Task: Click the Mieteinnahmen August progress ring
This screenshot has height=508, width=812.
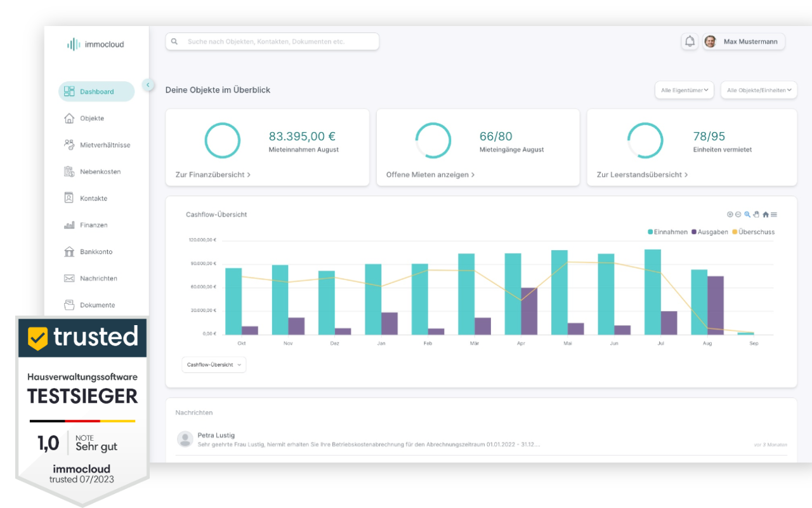Action: (223, 140)
